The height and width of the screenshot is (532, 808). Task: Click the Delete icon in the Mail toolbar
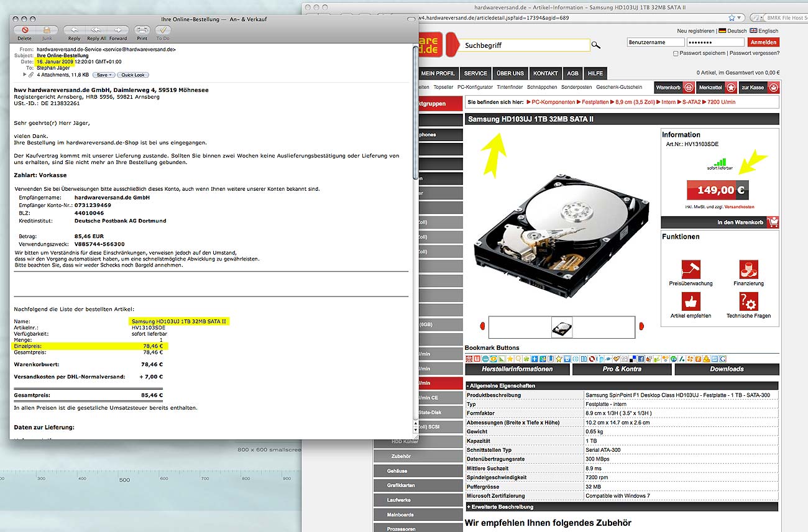(x=25, y=30)
